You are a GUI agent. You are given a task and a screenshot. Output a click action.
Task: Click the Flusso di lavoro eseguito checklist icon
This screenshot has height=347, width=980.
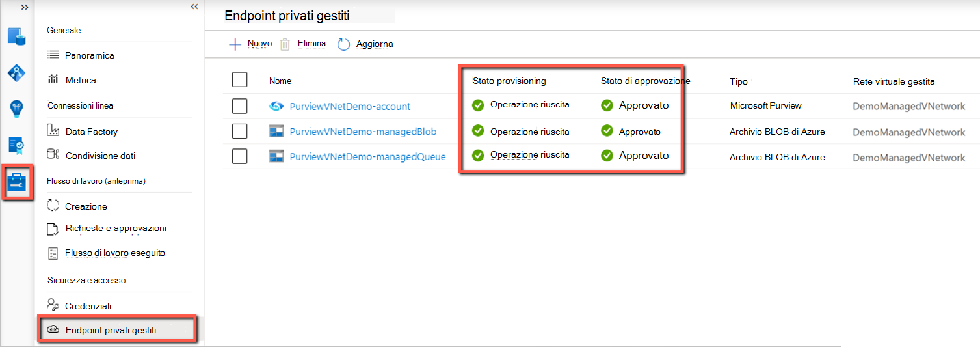53,253
